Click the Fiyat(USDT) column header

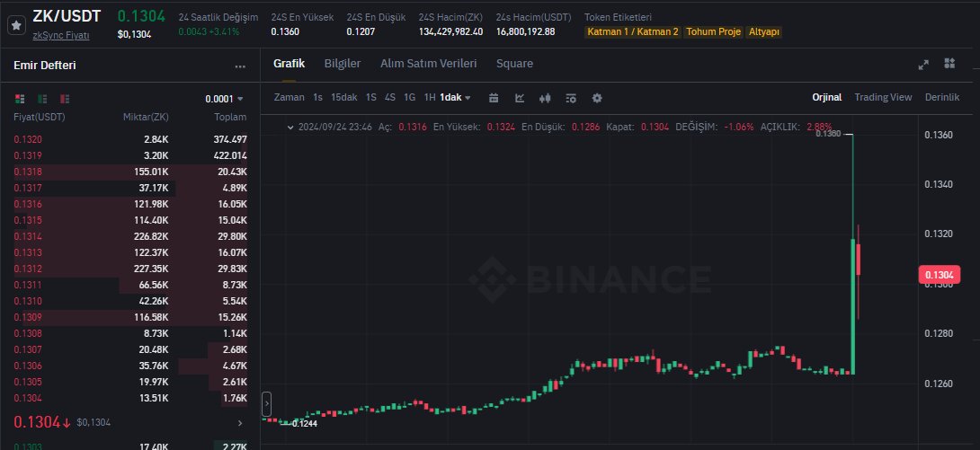tap(40, 117)
